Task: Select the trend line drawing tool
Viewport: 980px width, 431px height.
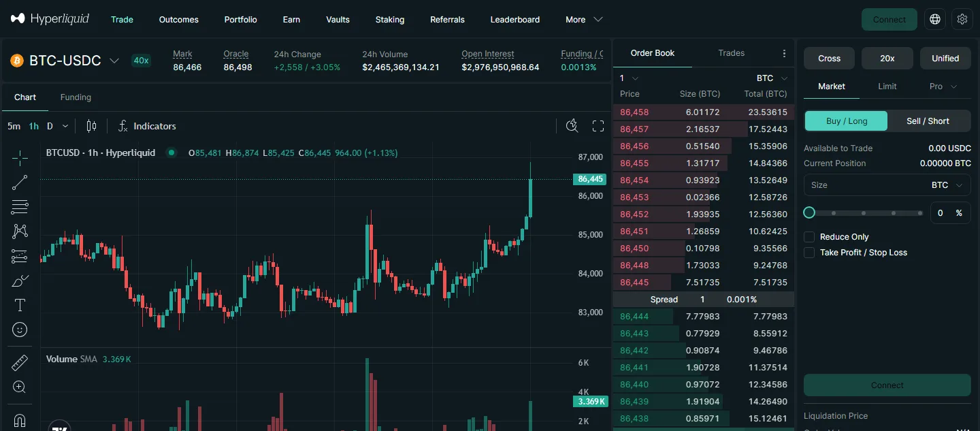Action: point(20,182)
